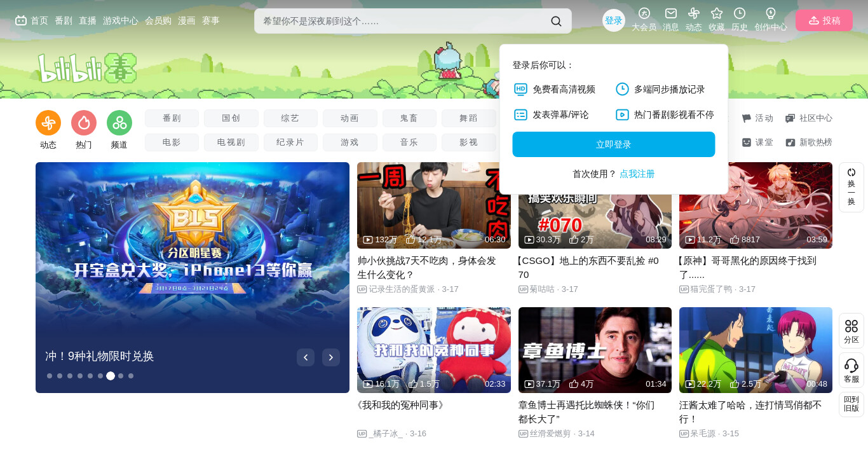The height and width of the screenshot is (463, 868).
Task: Click the green 频道 channels icon
Action: [x=119, y=123]
